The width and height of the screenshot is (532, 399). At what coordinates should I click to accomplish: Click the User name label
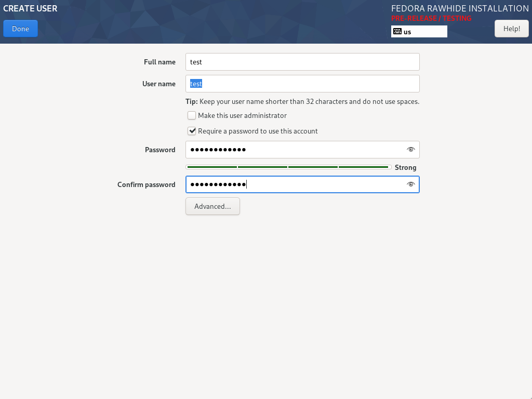point(159,84)
